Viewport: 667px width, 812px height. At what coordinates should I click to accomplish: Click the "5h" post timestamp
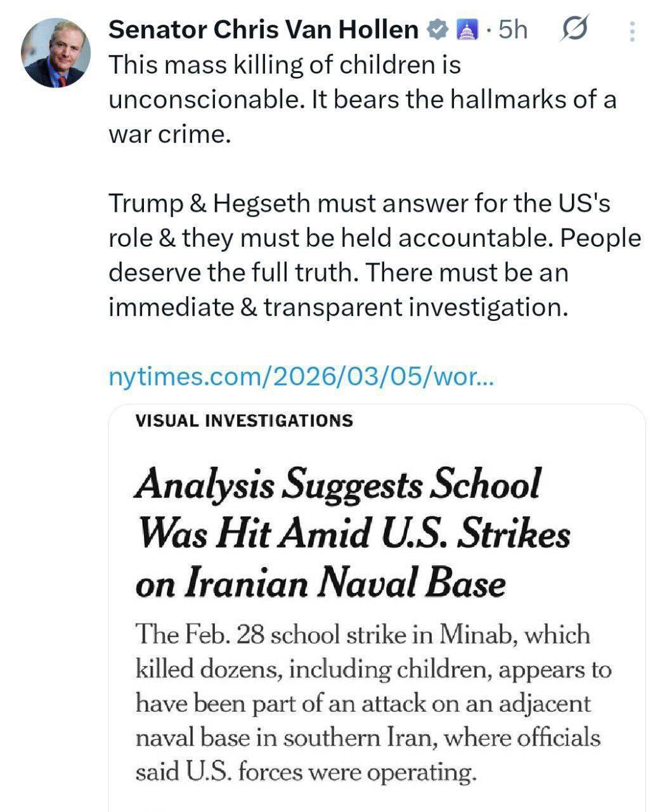512,30
